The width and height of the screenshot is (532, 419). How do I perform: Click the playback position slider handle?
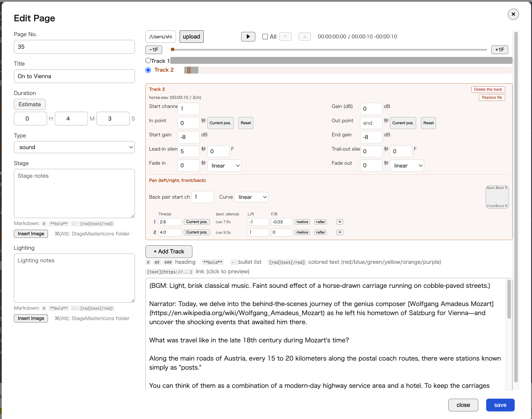[173, 50]
